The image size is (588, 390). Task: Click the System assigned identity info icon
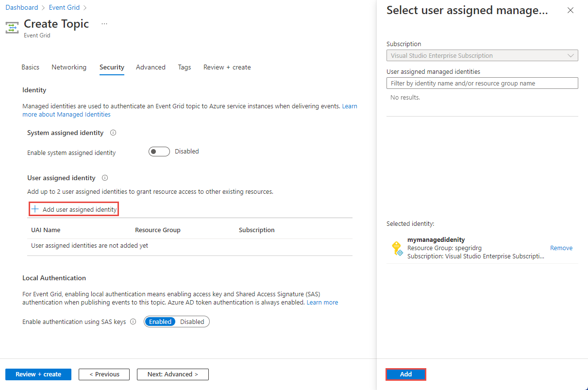113,132
